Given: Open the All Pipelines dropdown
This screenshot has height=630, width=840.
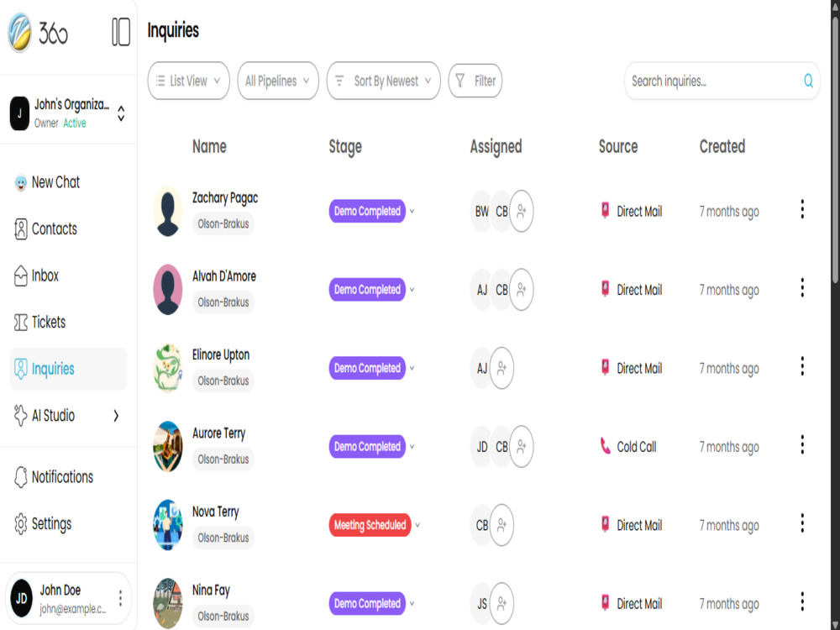Looking at the screenshot, I should tap(278, 81).
